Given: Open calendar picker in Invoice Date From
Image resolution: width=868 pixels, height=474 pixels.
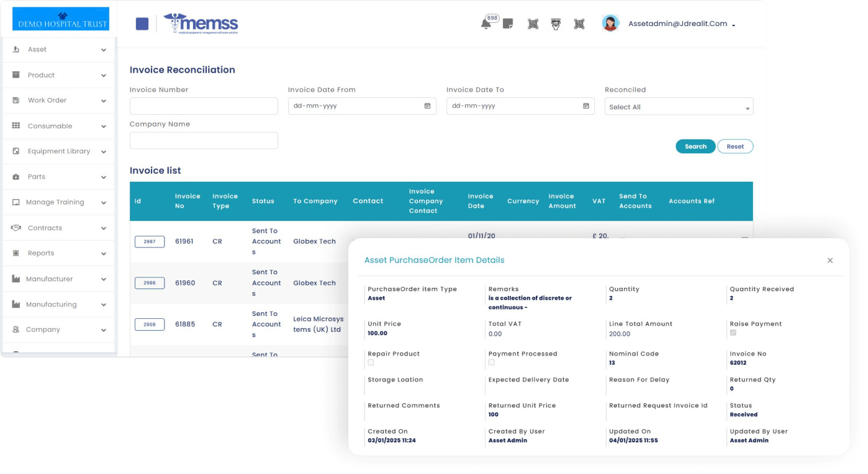Looking at the screenshot, I should click(427, 106).
